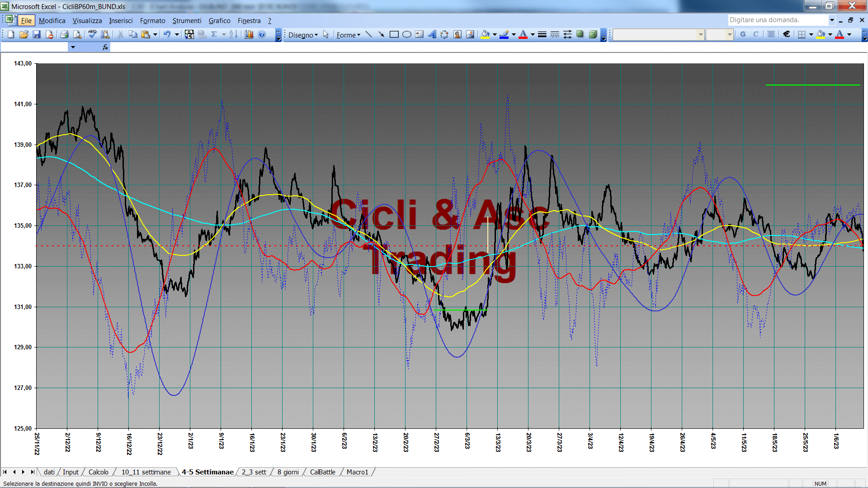Screen dimensions: 868x488
Task: Open the File menu
Action: pos(26,21)
